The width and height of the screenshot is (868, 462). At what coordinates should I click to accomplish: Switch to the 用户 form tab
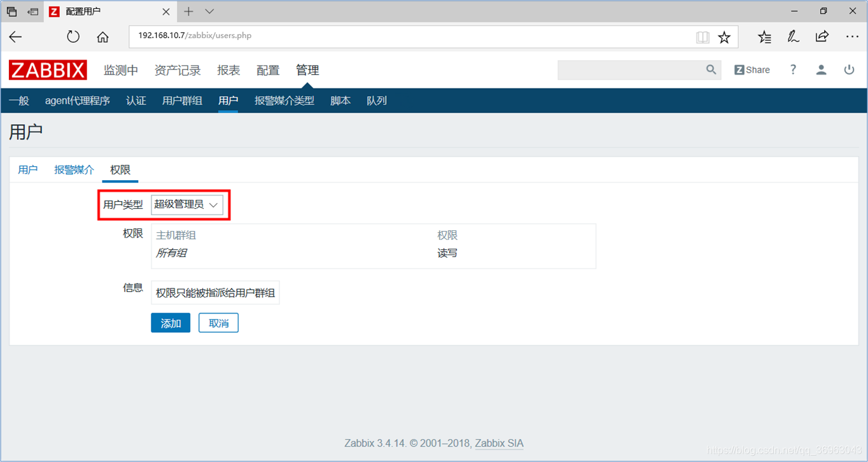28,169
